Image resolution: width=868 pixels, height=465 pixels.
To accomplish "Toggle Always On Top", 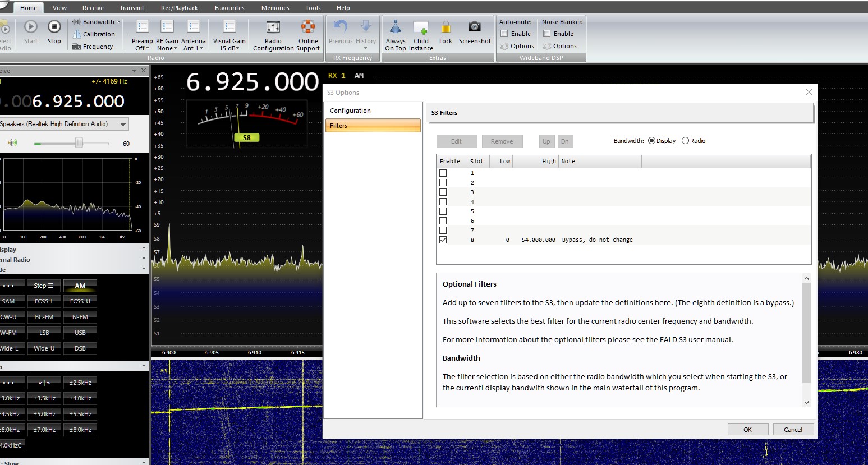I will (396, 27).
